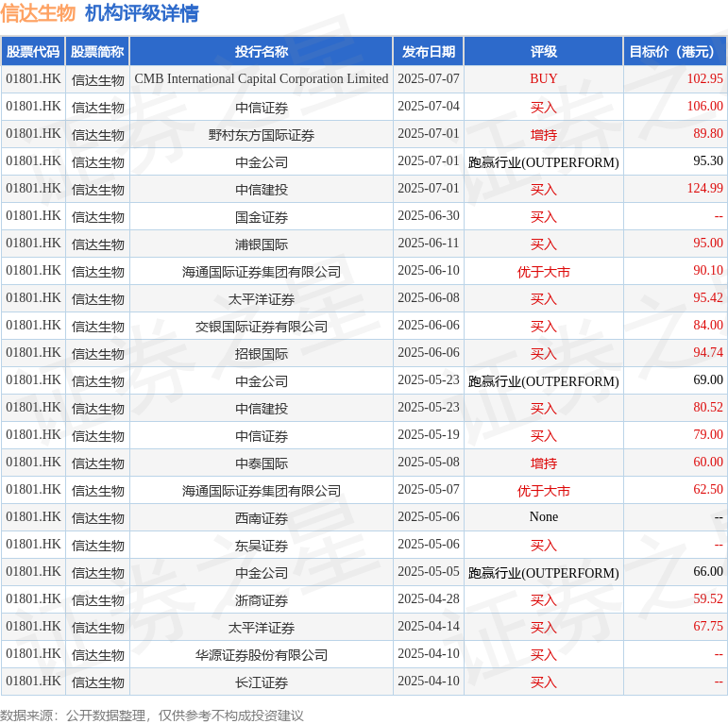
Task: Click 信达生物 name in the 西南证券 row
Action: 97,518
